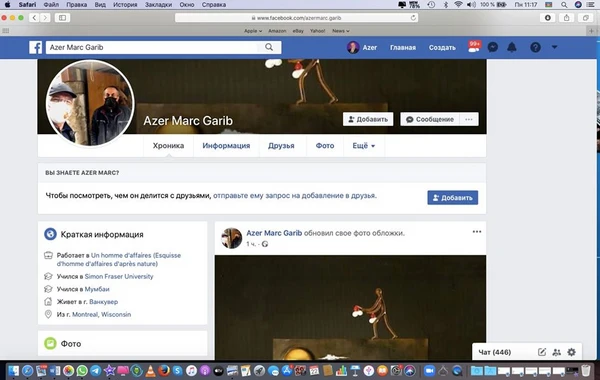Open the Amazon bookmark
This screenshot has width=600, height=380.
[x=277, y=31]
